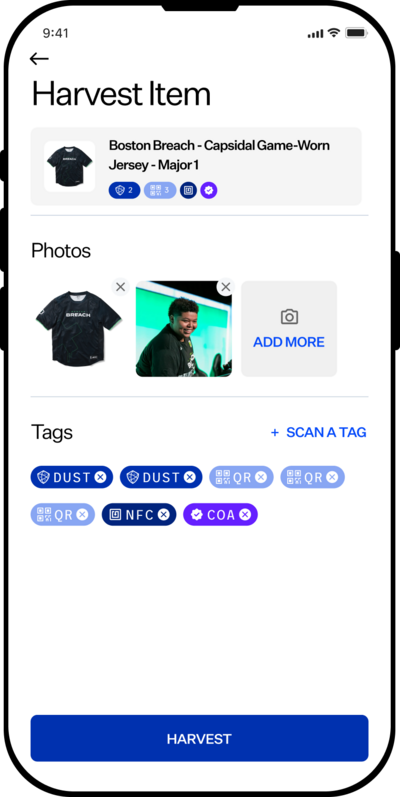Click the DUST count badge showing 2
The height and width of the screenshot is (797, 400).
pyautogui.click(x=125, y=191)
